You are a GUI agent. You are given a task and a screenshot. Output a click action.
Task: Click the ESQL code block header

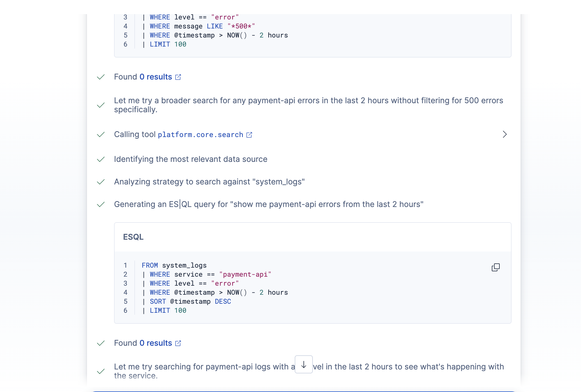tap(133, 237)
